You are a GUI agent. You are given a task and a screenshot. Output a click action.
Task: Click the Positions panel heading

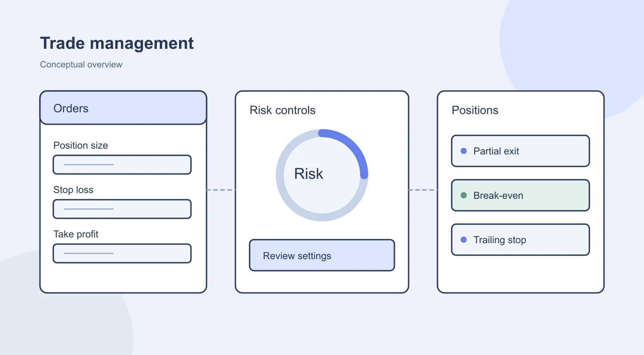click(x=475, y=110)
